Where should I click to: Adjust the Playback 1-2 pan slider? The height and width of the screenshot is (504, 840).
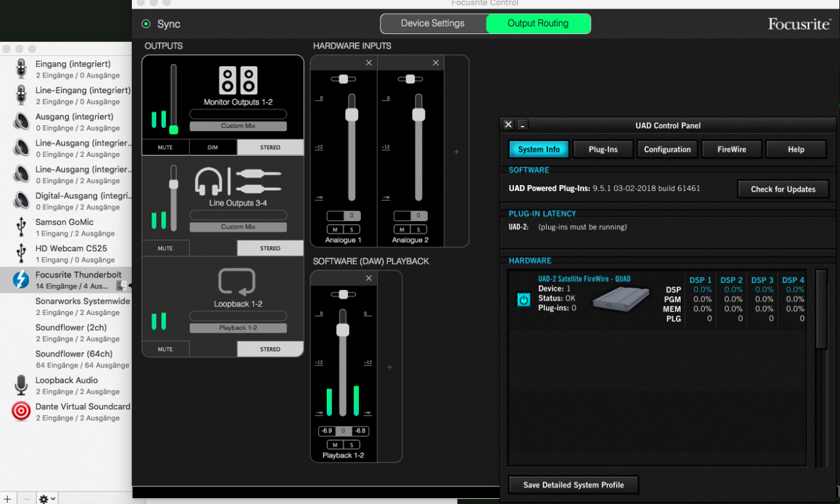tap(343, 294)
